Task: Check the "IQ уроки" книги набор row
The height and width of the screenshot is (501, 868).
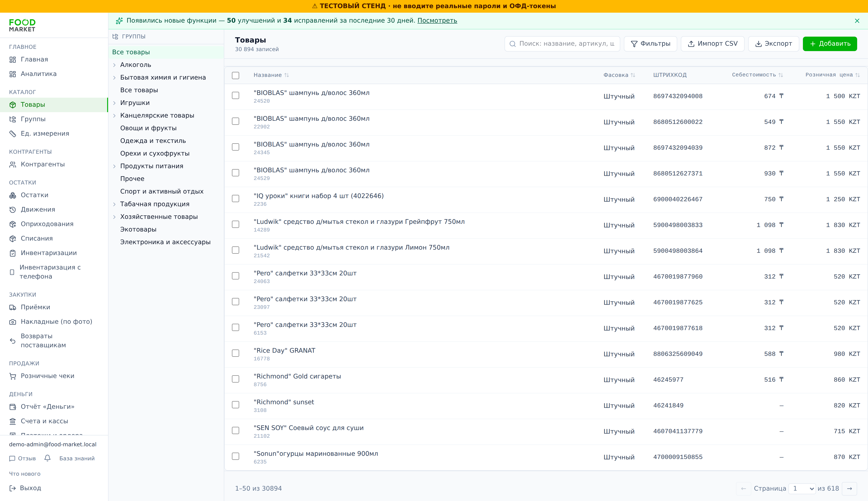Action: pos(235,199)
